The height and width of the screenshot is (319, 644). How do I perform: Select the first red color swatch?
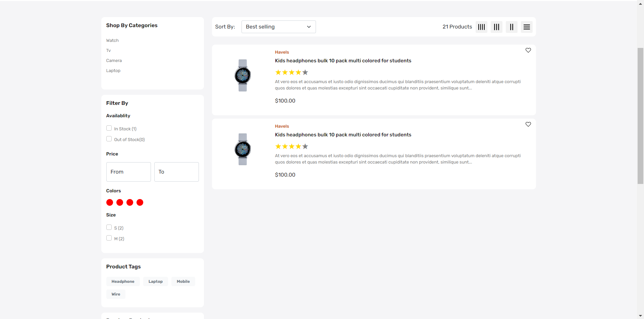[x=109, y=202]
